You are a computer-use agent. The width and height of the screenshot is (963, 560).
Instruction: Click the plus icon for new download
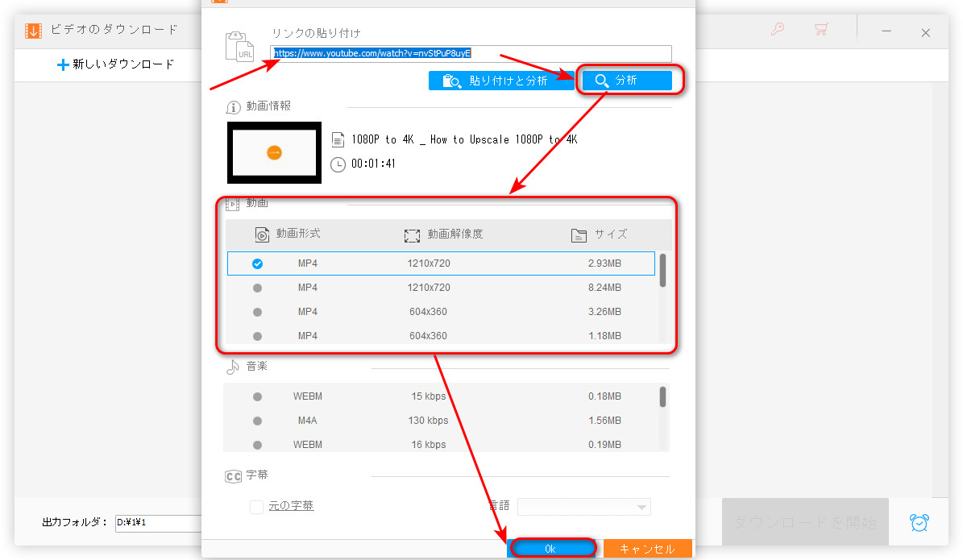coord(63,64)
